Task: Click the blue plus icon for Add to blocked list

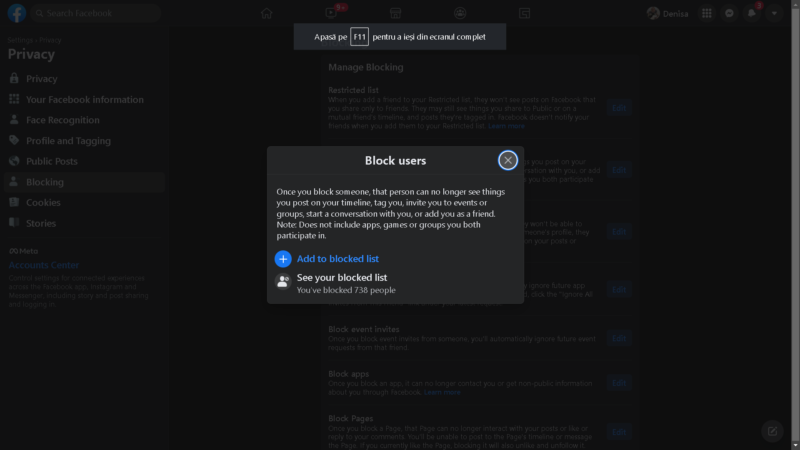Action: 283,259
